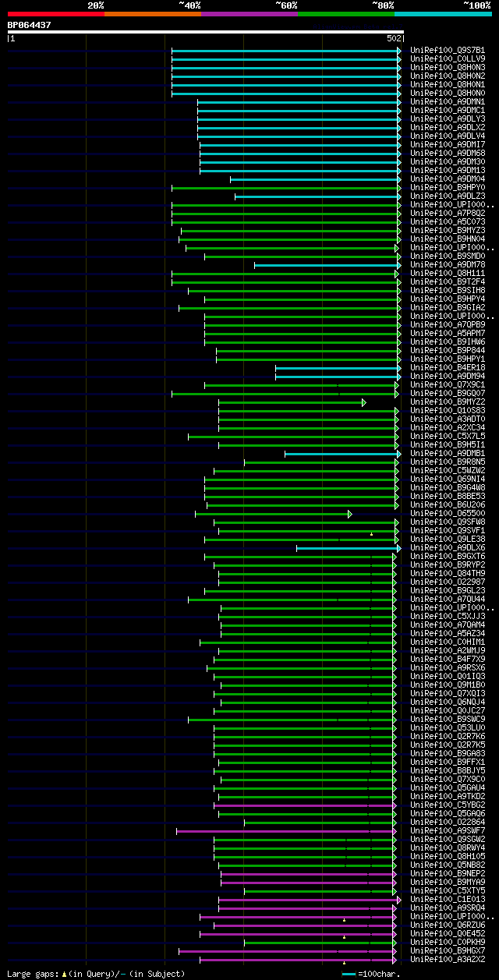The height and width of the screenshot is (980, 499).
Task: Click the purple ~60% identity legend segment
Action: coord(249,14)
